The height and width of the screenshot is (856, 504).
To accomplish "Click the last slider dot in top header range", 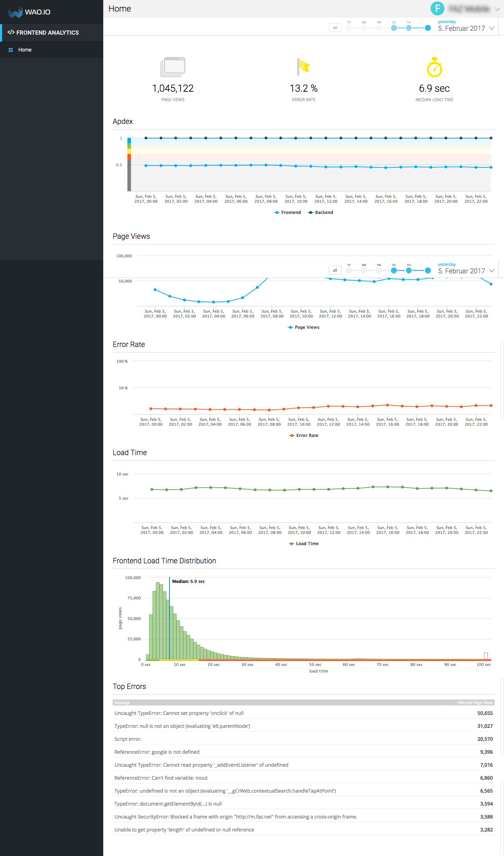I will coord(428,28).
